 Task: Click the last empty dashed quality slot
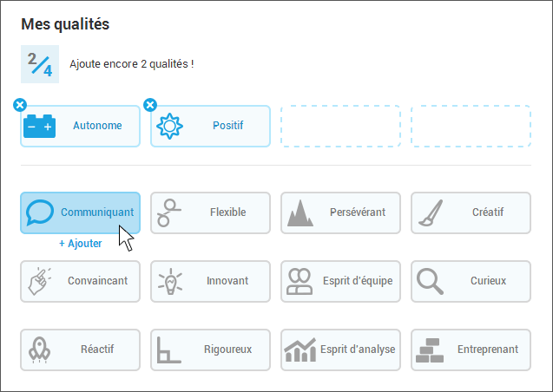(471, 126)
